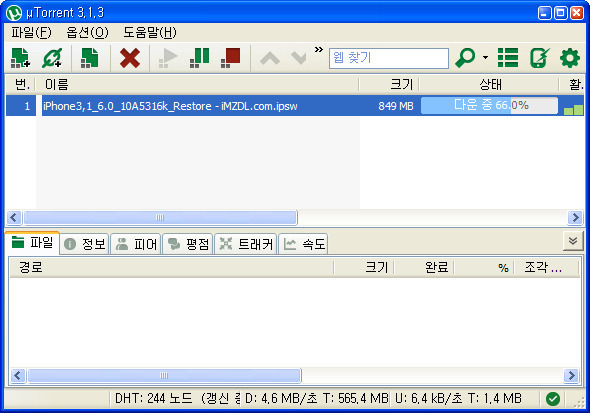Select the iPhone3,1_6.0 ipsw torrent row
Image resolution: width=590 pixels, height=413 pixels.
click(x=295, y=106)
